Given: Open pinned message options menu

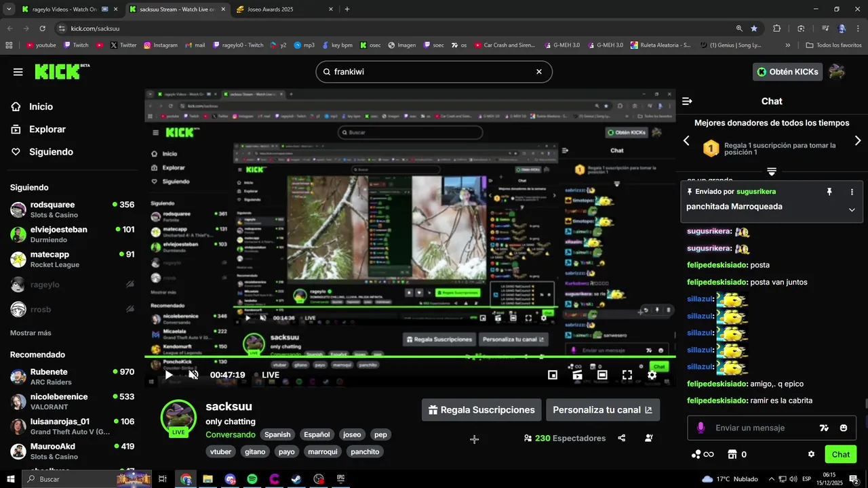Looking at the screenshot, I should [x=852, y=192].
